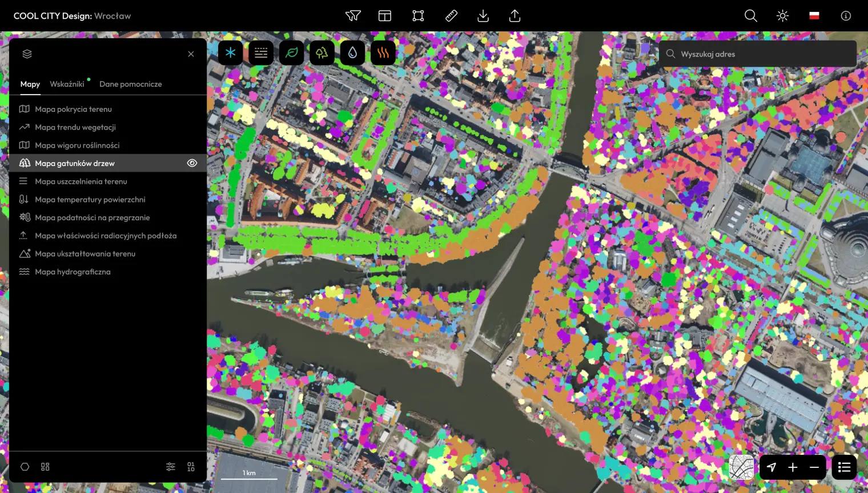Open the split layout panel icon
Image resolution: width=868 pixels, height=493 pixels.
click(x=385, y=16)
